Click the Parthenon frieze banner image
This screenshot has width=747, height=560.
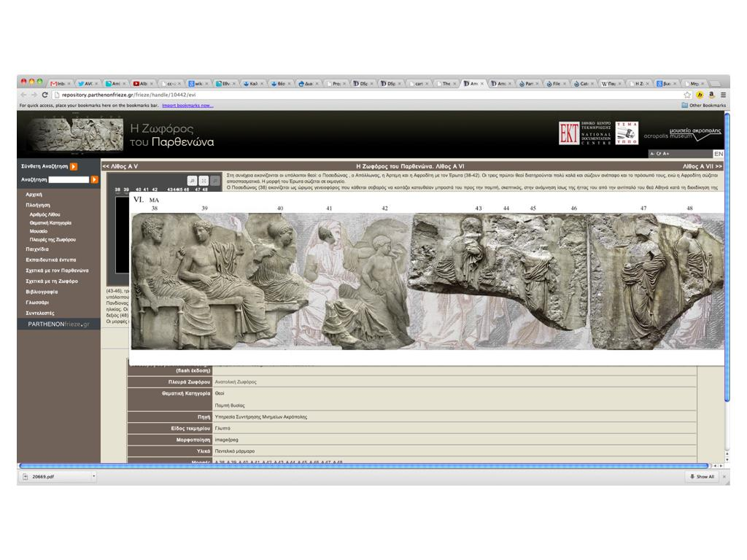point(75,134)
